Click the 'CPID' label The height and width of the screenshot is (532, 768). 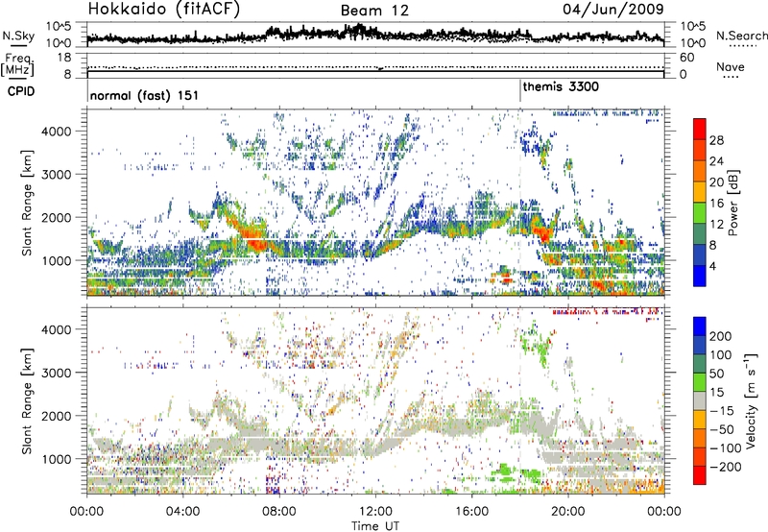point(21,91)
